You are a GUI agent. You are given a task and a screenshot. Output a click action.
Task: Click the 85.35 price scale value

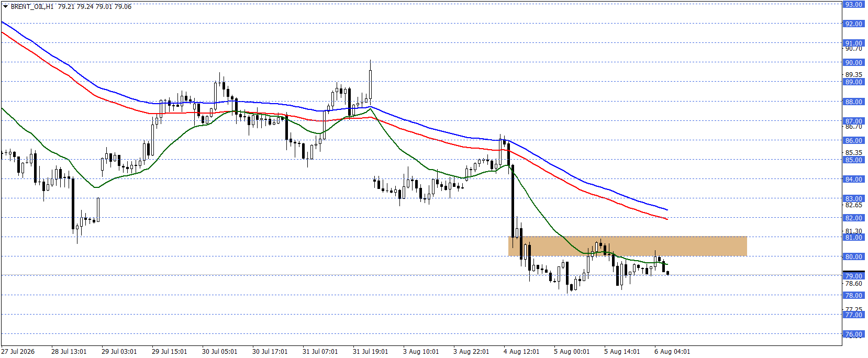[x=853, y=153]
